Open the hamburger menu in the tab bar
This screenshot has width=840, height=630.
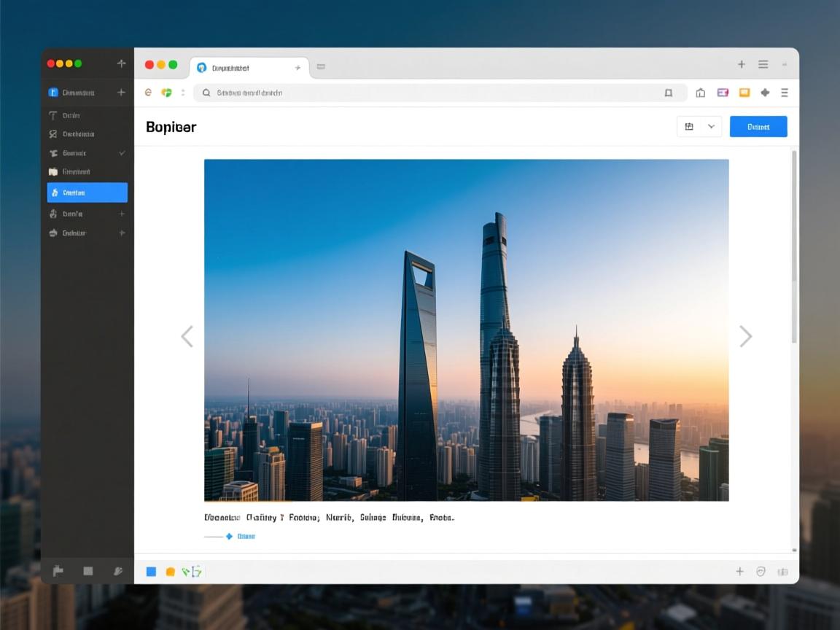point(763,64)
